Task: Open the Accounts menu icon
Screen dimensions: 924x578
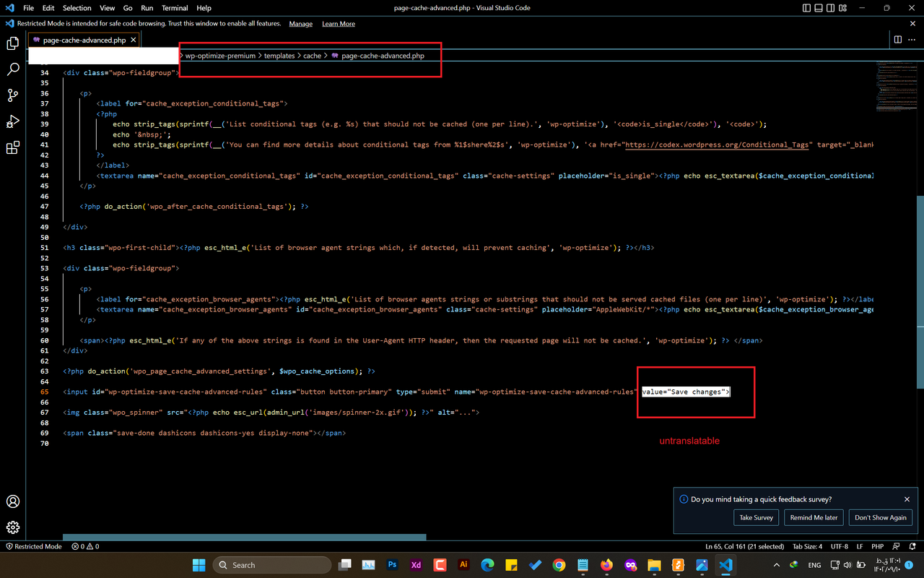Action: click(x=13, y=501)
